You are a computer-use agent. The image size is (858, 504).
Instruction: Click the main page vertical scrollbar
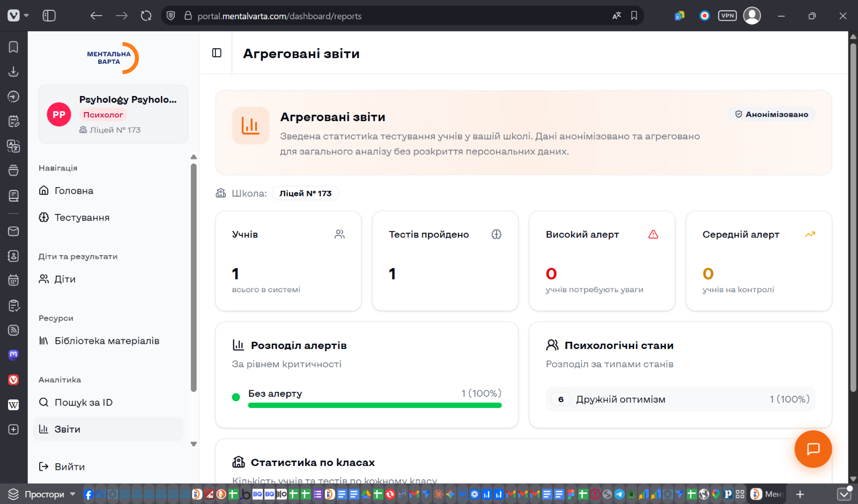(853, 217)
